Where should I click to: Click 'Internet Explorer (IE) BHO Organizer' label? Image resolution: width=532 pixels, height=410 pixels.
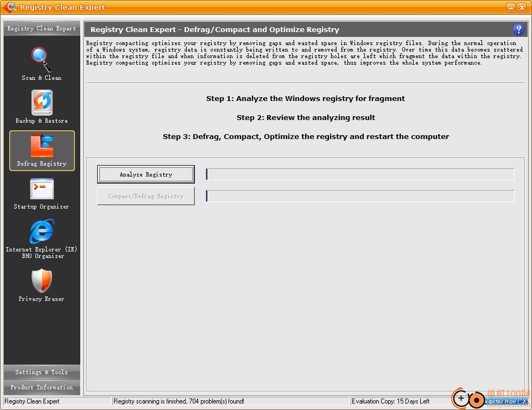coord(41,253)
